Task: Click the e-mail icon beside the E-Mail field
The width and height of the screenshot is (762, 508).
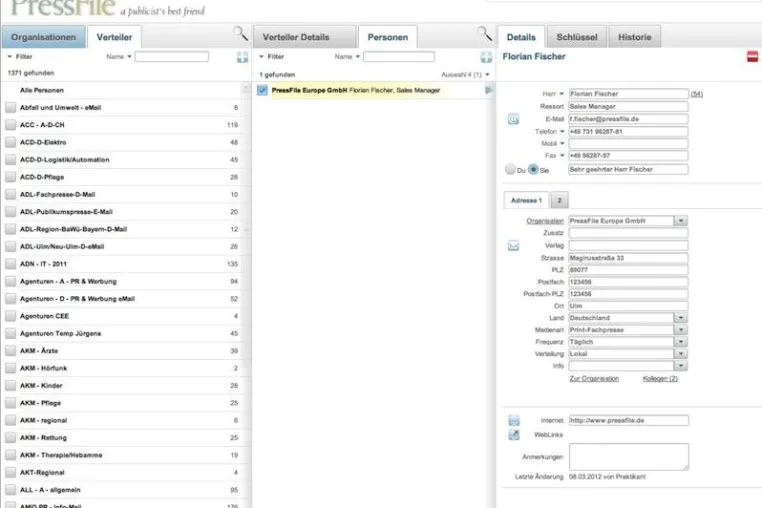Action: click(514, 119)
